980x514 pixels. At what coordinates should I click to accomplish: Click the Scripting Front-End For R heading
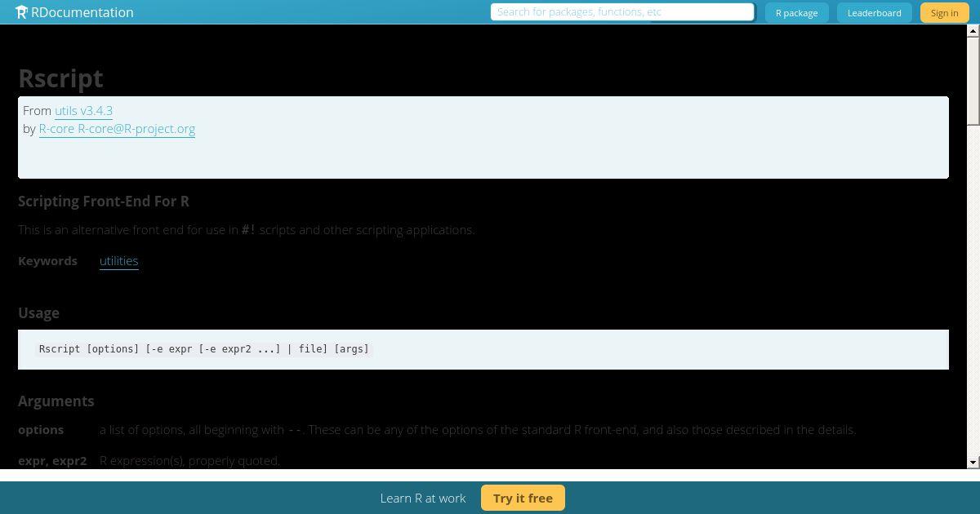(104, 202)
